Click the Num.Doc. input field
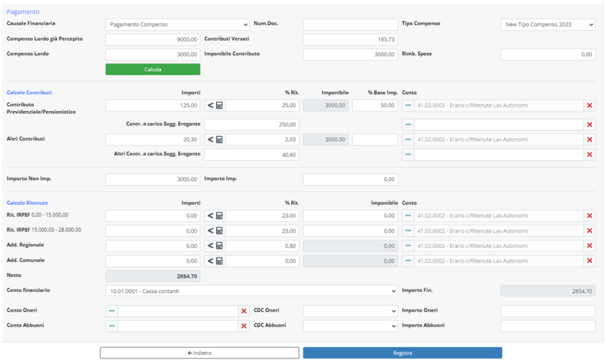The height and width of the screenshot is (364, 606). tap(350, 25)
